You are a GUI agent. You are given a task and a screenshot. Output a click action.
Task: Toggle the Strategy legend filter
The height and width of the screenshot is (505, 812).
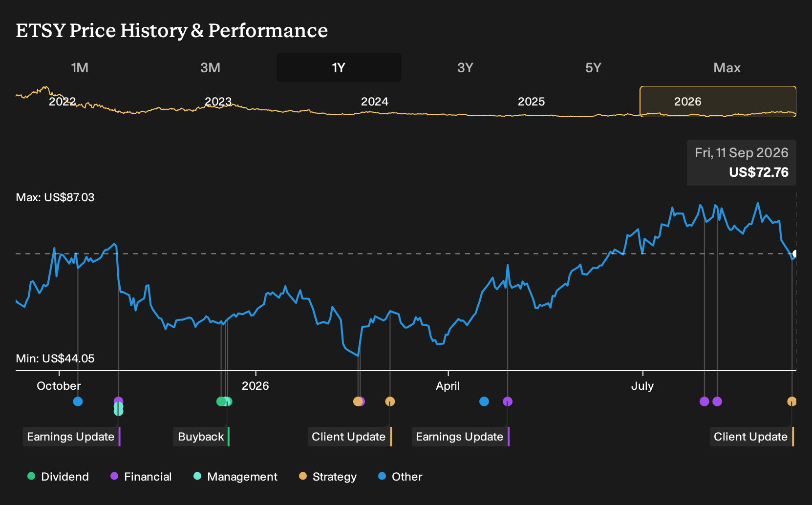point(328,477)
